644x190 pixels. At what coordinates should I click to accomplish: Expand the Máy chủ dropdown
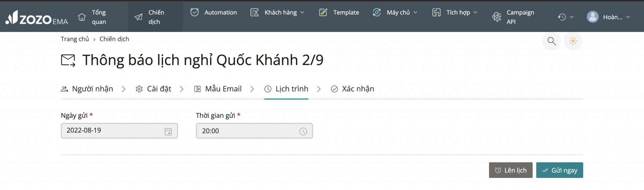click(395, 12)
